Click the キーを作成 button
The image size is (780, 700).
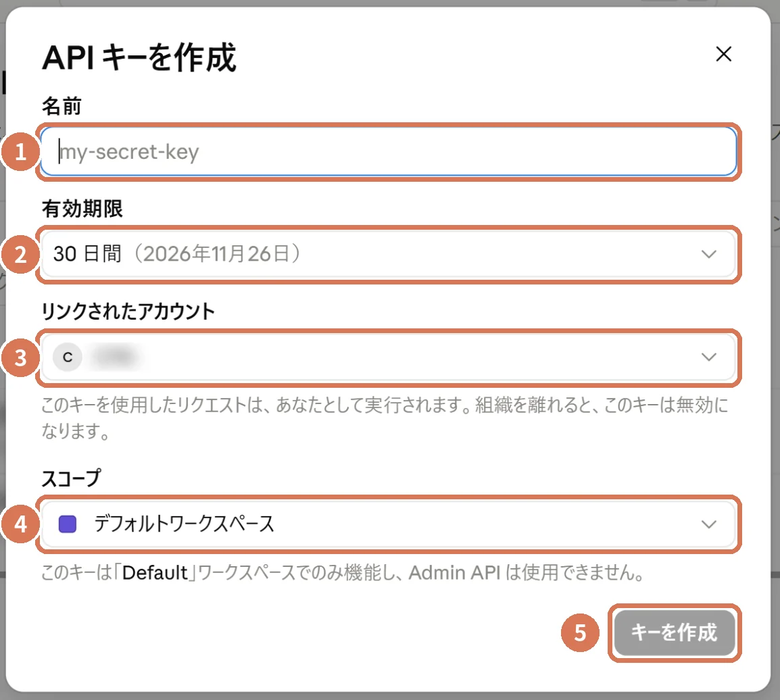pyautogui.click(x=675, y=632)
